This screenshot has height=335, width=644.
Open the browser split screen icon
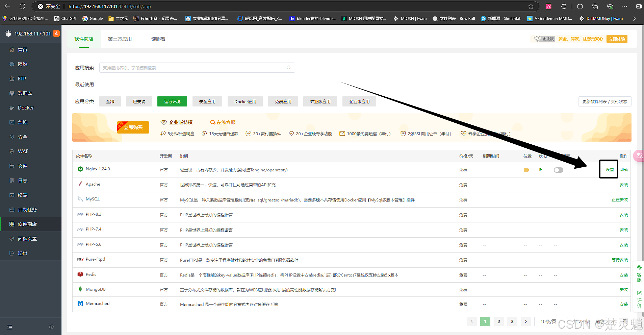pyautogui.click(x=580, y=6)
